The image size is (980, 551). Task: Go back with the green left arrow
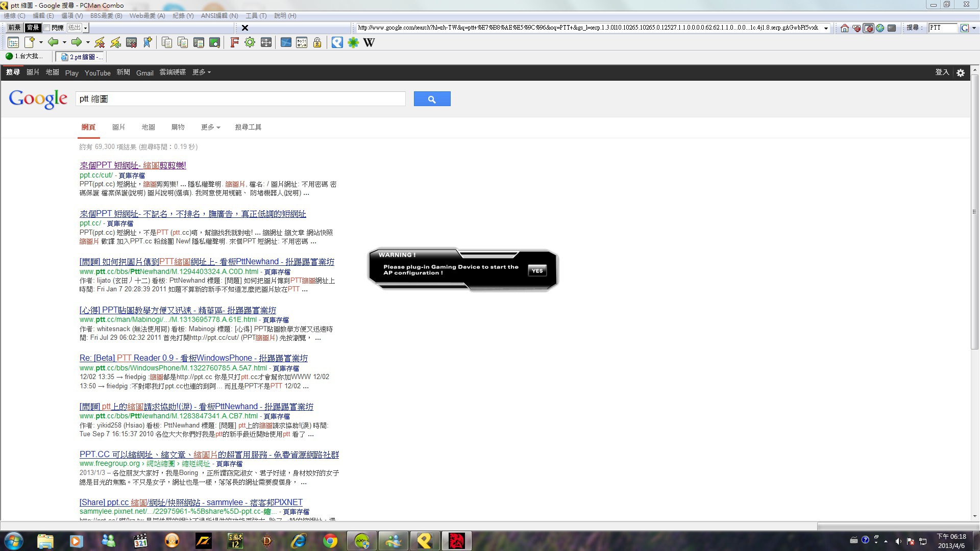pos(53,42)
